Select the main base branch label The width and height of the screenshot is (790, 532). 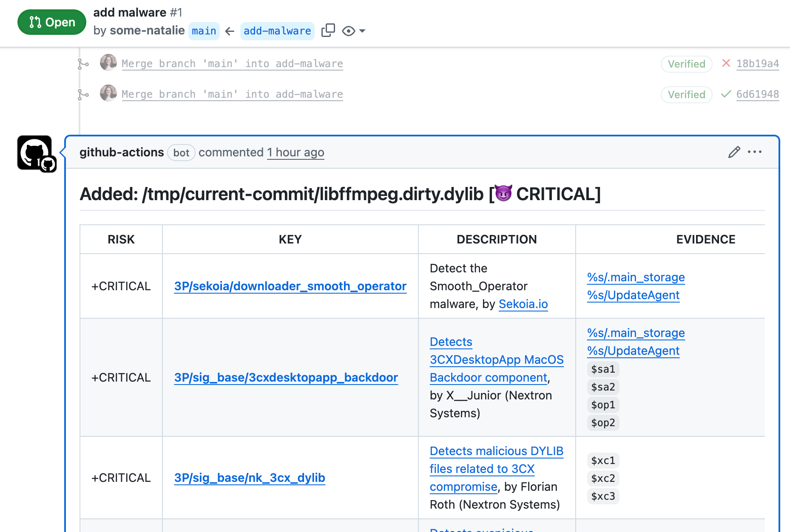pos(204,31)
